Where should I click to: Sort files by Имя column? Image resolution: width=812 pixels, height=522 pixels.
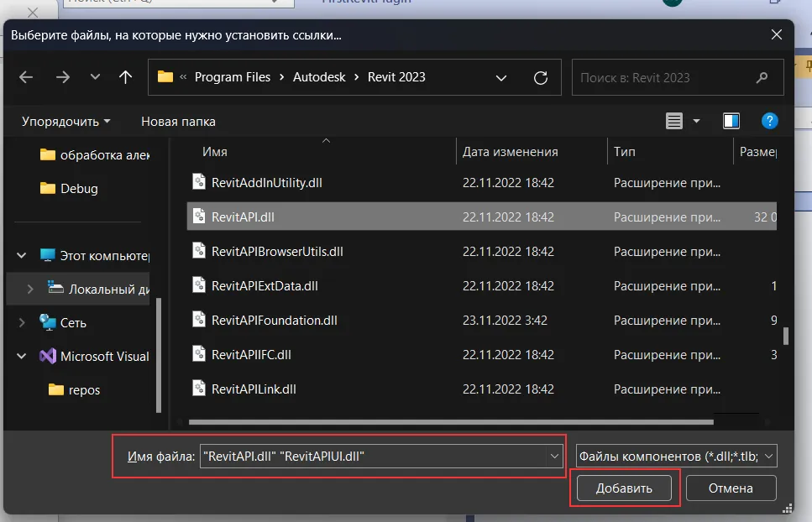pyautogui.click(x=214, y=152)
